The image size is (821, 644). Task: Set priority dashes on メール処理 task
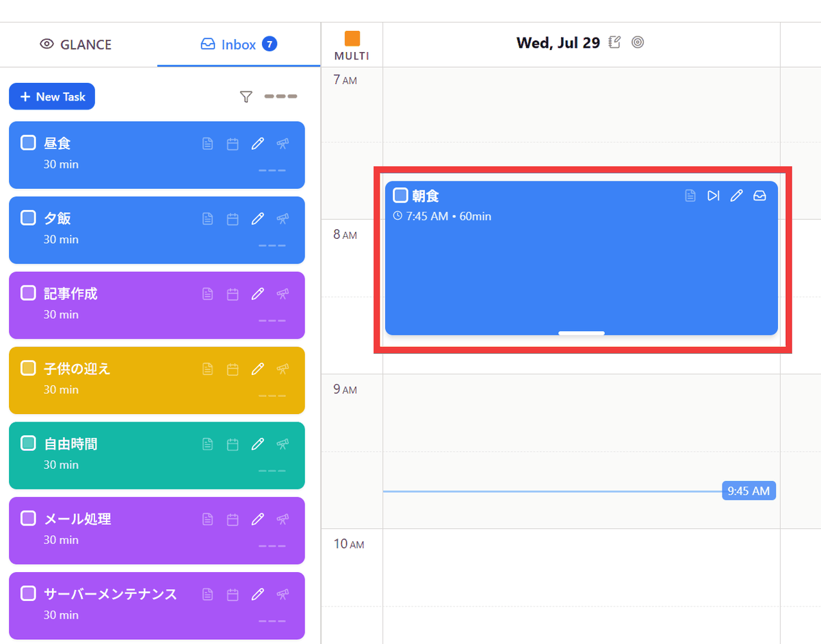tap(272, 546)
